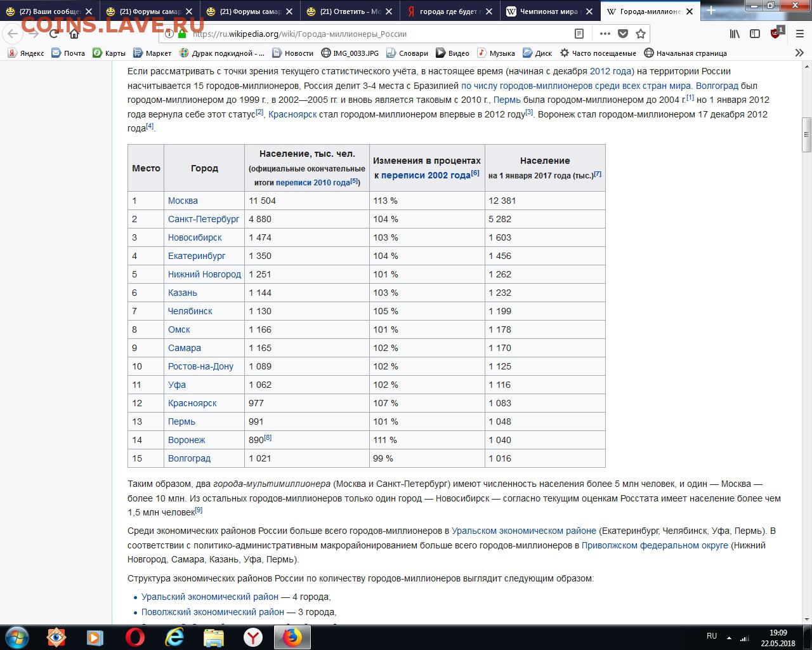
Task: Open IMG_0033.JPG bookmark
Action: [x=350, y=53]
